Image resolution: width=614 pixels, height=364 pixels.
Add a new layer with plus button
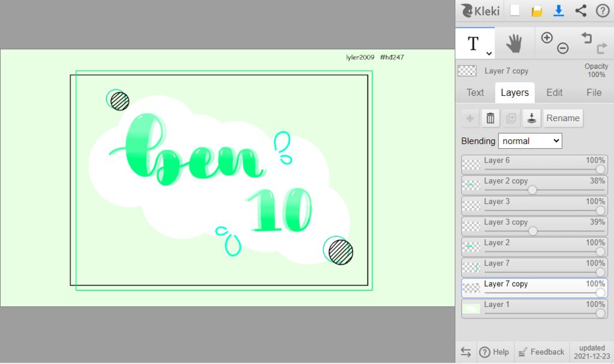click(470, 118)
